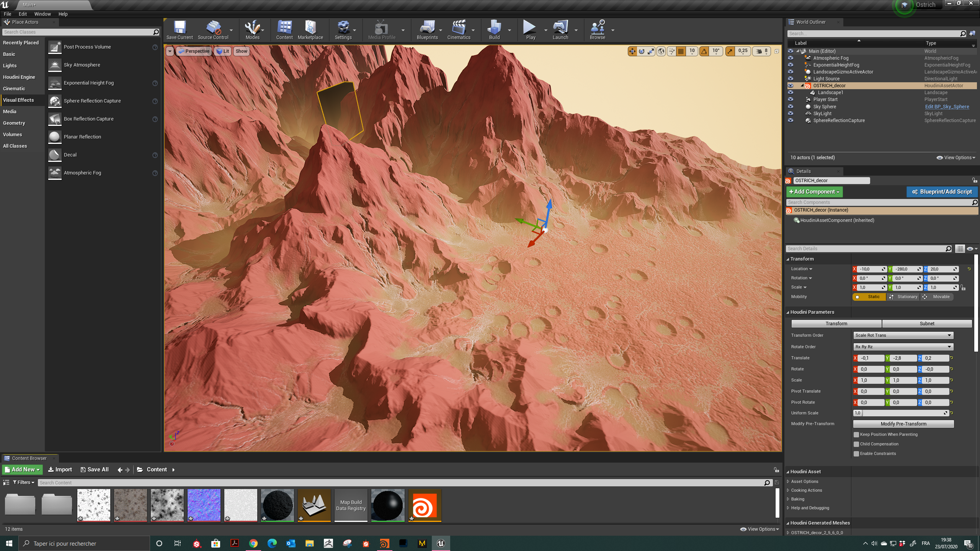
Task: Enable Child Compensation checkbox
Action: pos(856,444)
